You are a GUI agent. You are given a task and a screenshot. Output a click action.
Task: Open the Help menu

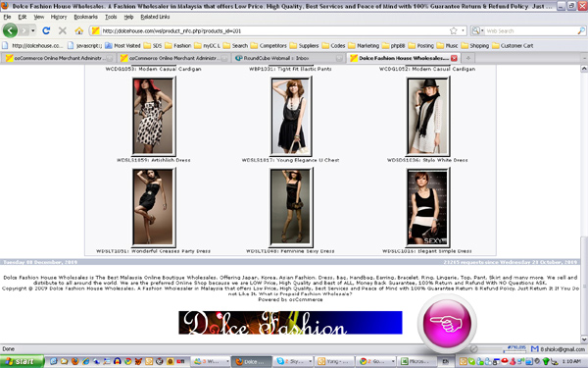click(128, 17)
